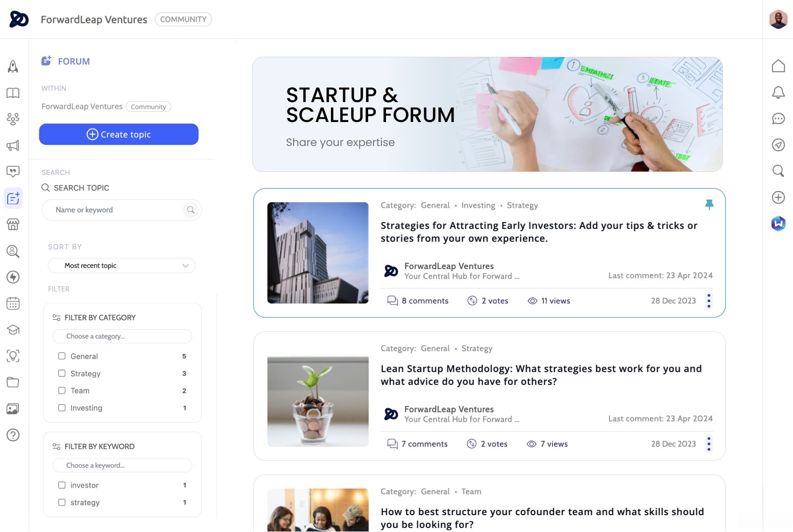
Task: Click 7 views on Lean Startup topic
Action: click(x=547, y=444)
